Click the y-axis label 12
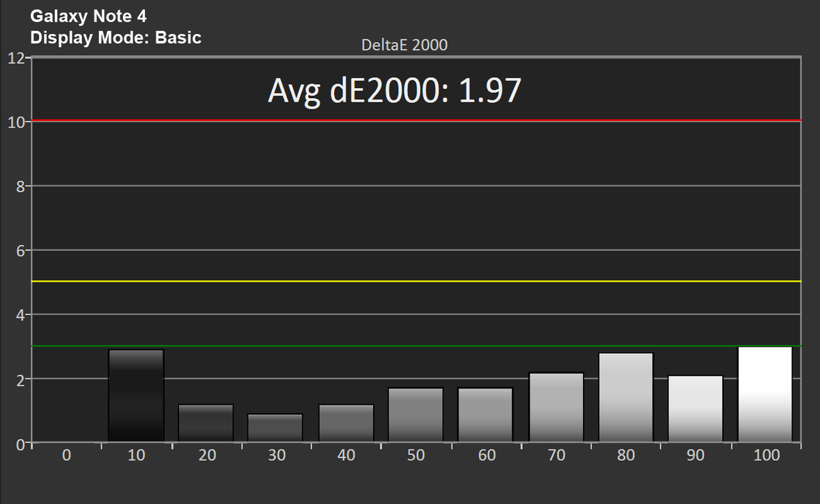820x504 pixels. click(15, 57)
